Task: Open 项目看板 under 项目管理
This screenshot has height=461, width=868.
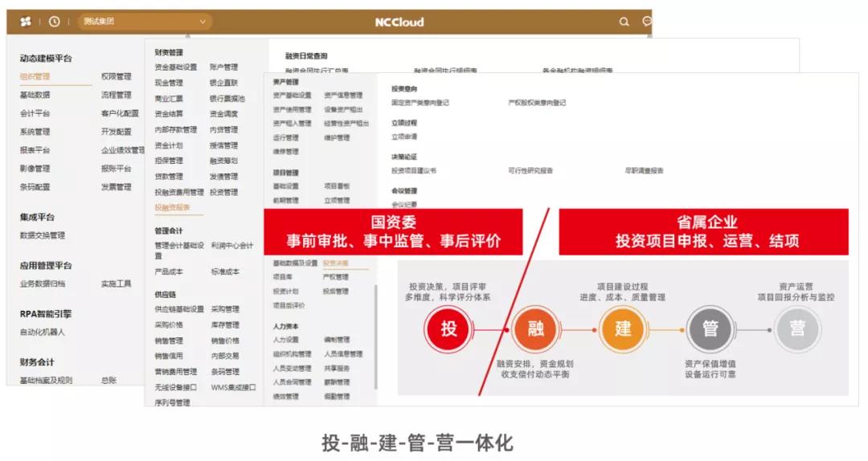Action: (x=337, y=186)
